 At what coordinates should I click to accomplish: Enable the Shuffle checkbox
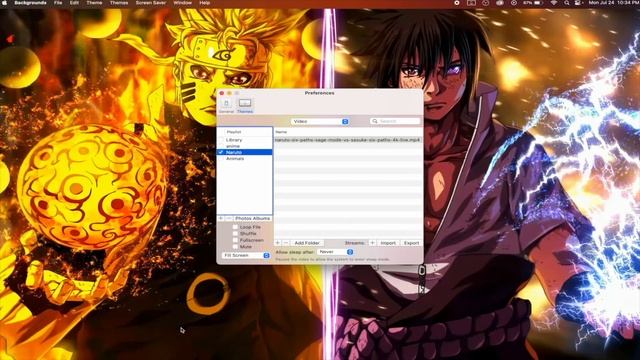coord(235,233)
